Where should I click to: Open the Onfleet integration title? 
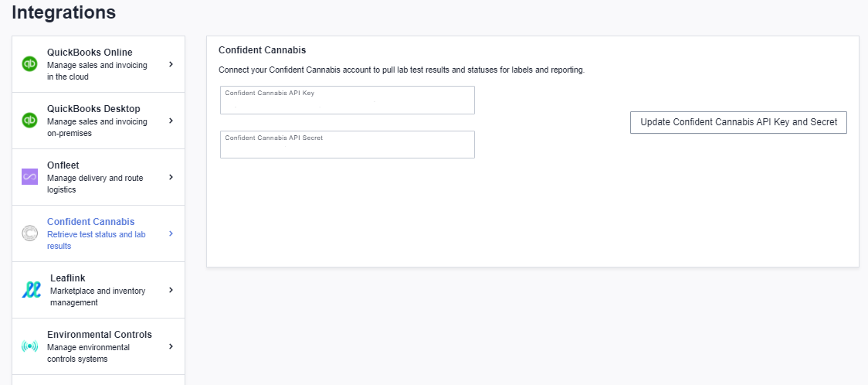(63, 165)
